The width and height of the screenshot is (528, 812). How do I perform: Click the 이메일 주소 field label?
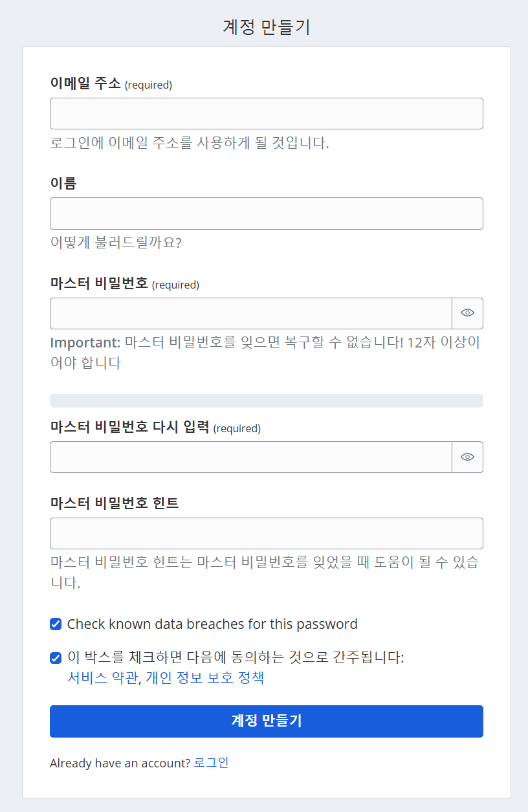85,83
